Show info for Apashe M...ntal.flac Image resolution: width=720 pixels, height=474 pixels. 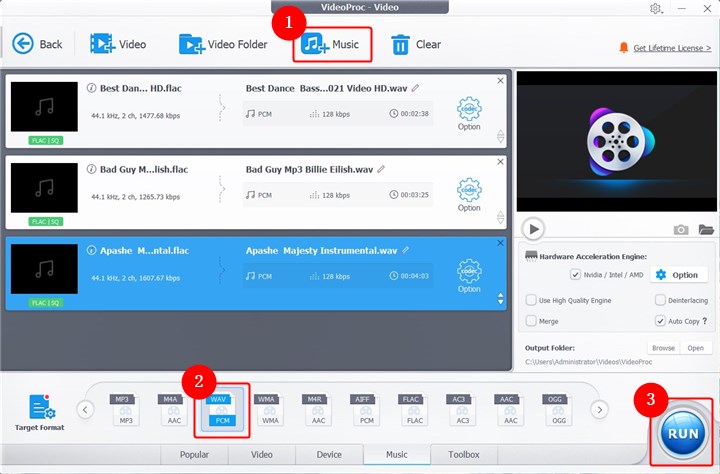[91, 250]
